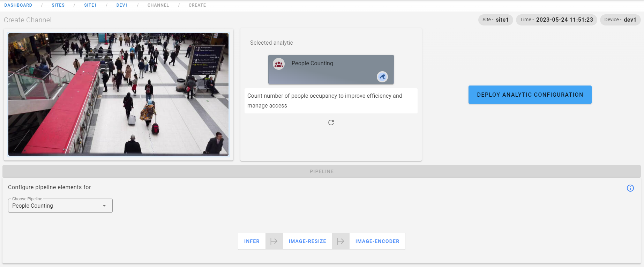644x267 pixels.
Task: Open SITE1 from the breadcrumb trail
Action: [x=90, y=5]
